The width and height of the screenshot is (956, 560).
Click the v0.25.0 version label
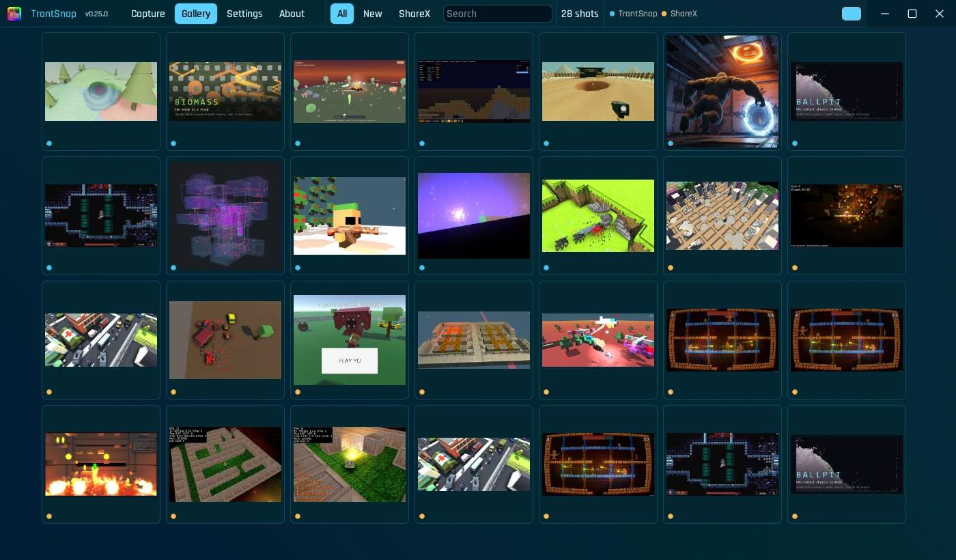coord(96,14)
